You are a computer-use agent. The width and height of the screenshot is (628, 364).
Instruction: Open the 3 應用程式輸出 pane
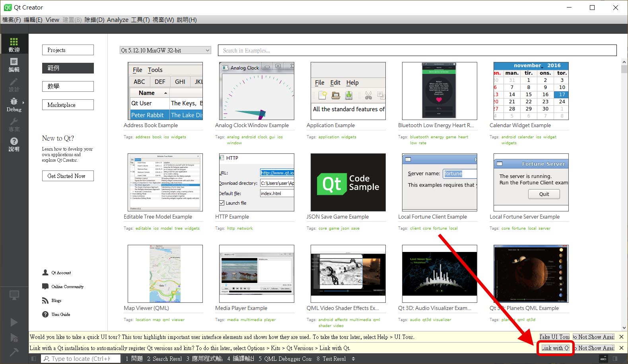coord(204,359)
